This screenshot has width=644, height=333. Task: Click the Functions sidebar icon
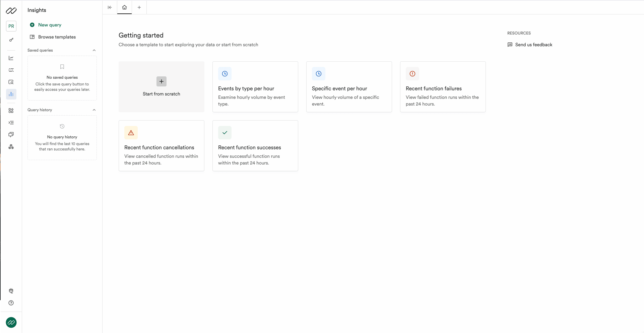tap(11, 122)
